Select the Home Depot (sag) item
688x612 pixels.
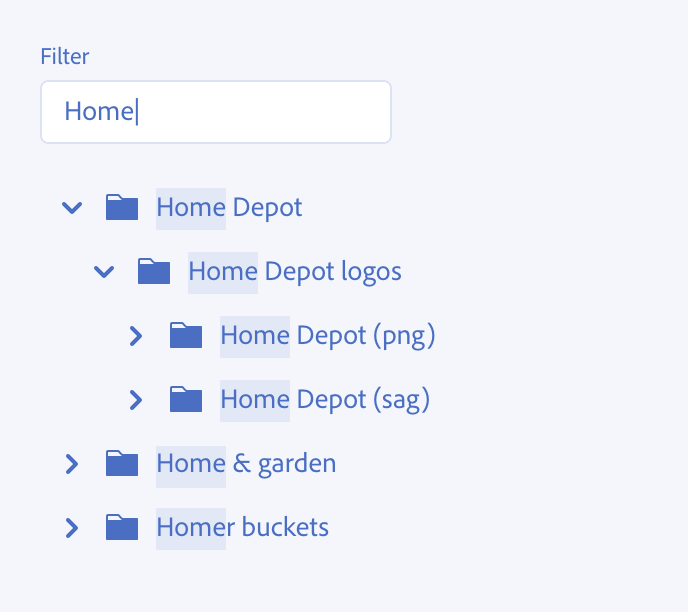(x=325, y=400)
